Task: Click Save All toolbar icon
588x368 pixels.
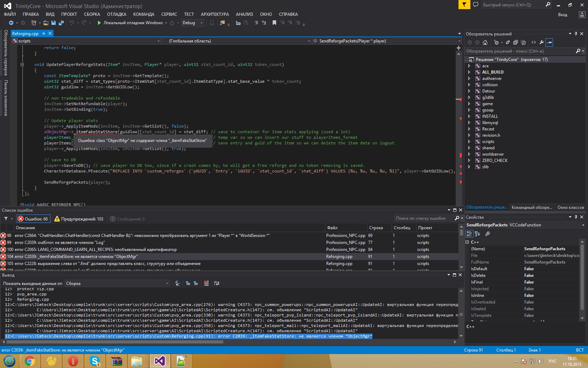Action: click(61, 23)
